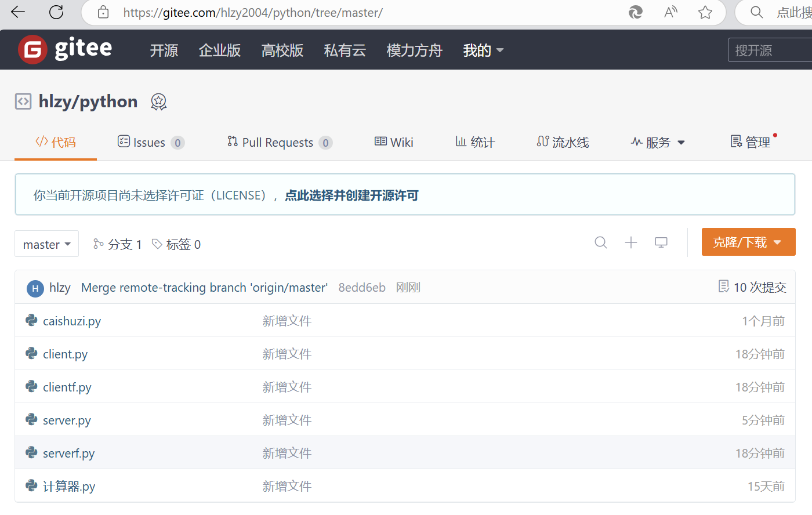Image resolution: width=812 pixels, height=515 pixels.
Task: Open the Issues tab
Action: tap(151, 142)
